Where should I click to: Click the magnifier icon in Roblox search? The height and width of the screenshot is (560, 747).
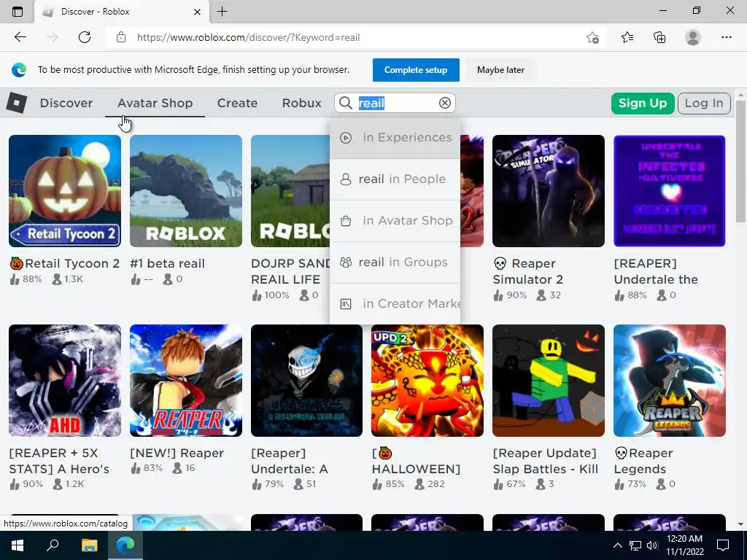tap(346, 103)
